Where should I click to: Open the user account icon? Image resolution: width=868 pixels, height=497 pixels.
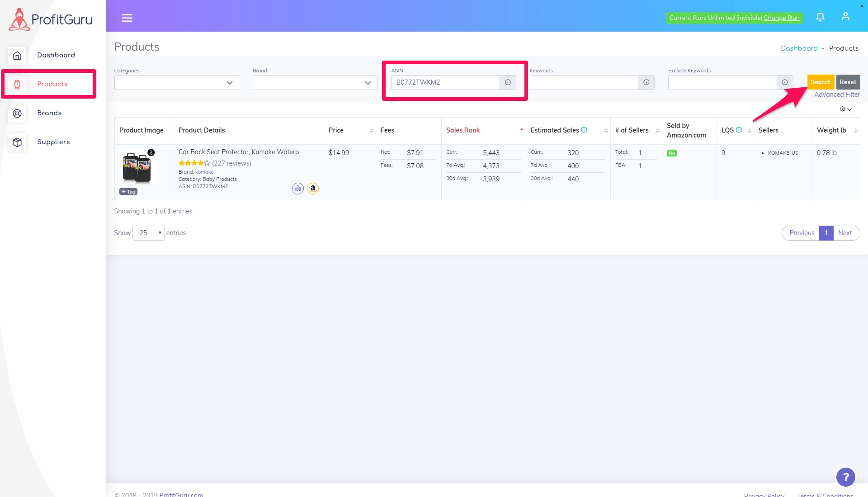(x=845, y=17)
